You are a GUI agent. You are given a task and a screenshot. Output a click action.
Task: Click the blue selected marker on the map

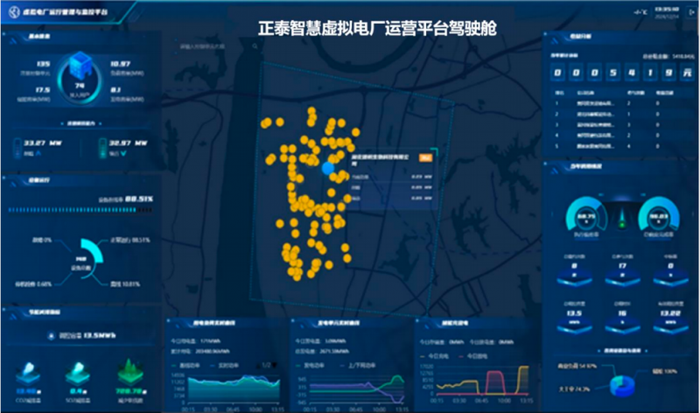(328, 168)
